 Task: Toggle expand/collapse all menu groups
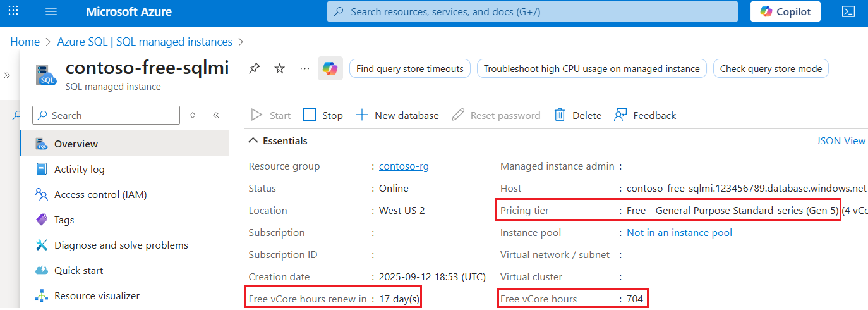[x=193, y=115]
